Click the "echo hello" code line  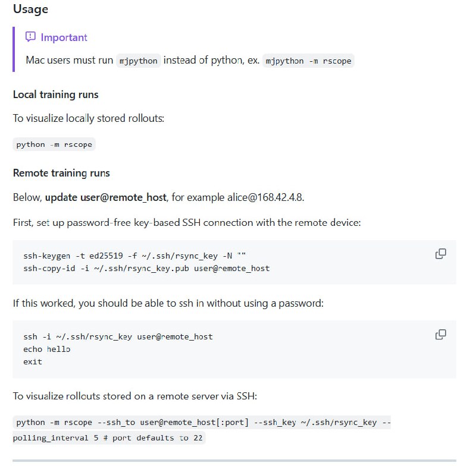tap(46, 349)
